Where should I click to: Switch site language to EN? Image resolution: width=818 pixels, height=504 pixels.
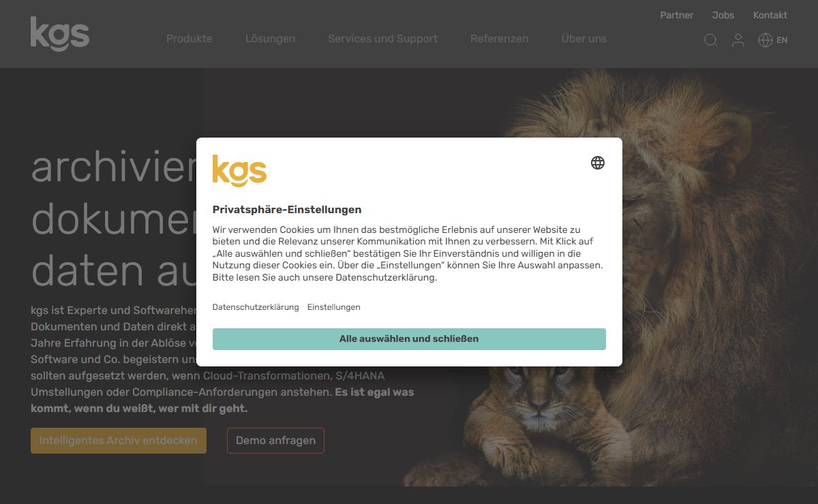pyautogui.click(x=782, y=40)
